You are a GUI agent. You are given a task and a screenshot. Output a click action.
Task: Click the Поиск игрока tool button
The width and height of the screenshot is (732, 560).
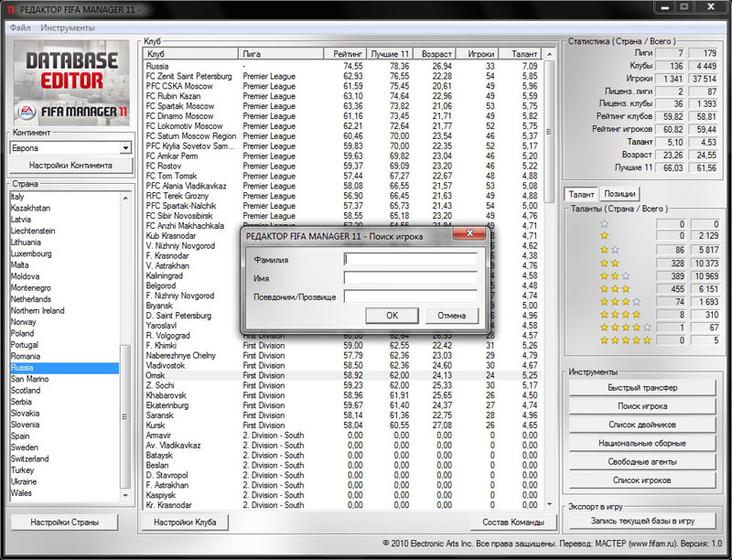pos(642,406)
